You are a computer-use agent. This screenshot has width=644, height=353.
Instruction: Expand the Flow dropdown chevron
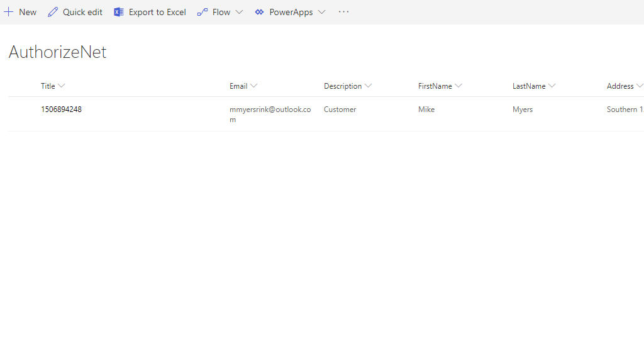tap(239, 12)
